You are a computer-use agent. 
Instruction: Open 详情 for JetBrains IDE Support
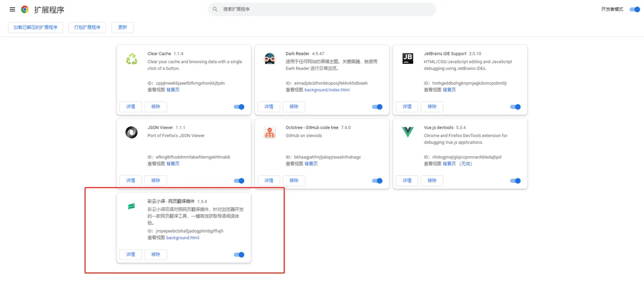tap(407, 107)
